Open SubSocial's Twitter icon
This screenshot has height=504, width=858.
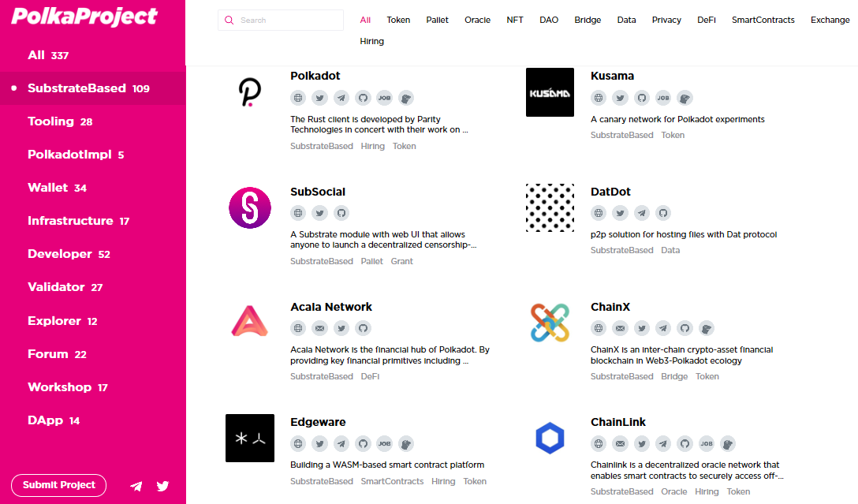click(x=319, y=213)
